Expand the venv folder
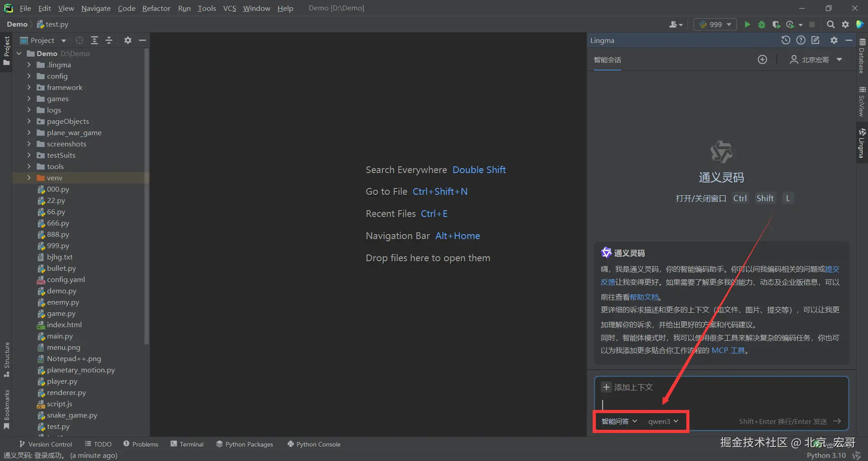The image size is (868, 461). coord(29,178)
